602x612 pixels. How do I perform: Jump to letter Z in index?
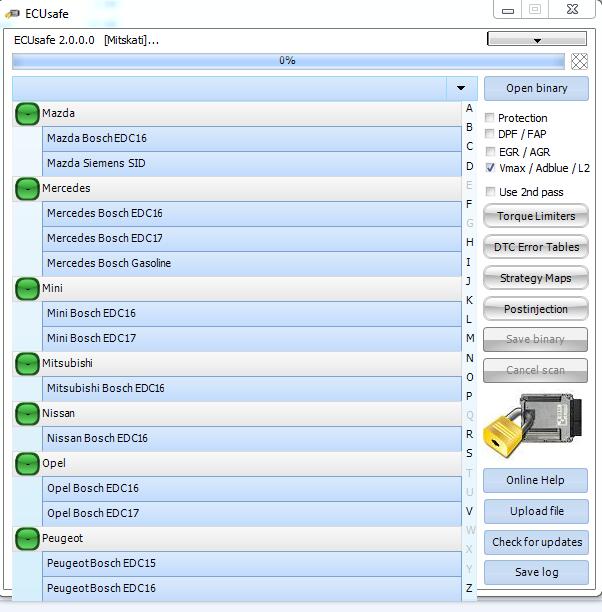(x=469, y=588)
